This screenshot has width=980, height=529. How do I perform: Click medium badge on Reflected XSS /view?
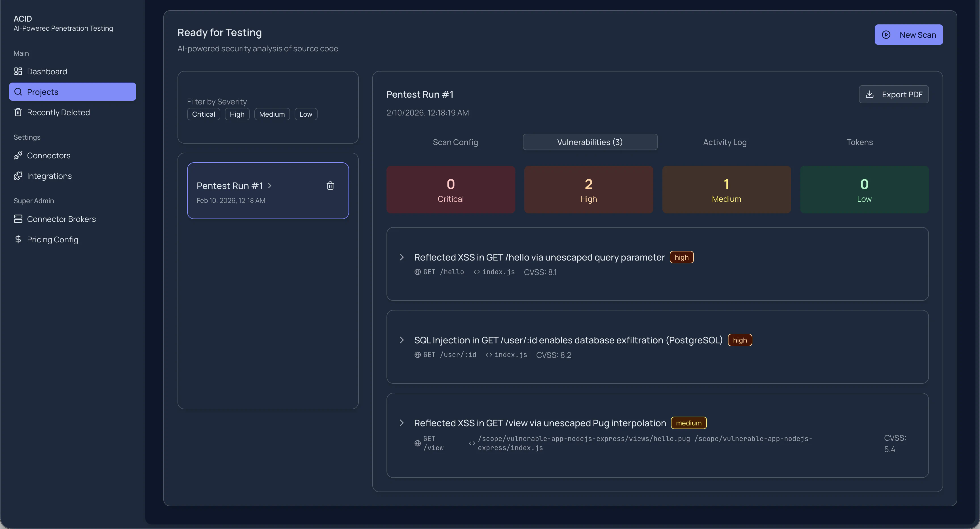pos(688,423)
